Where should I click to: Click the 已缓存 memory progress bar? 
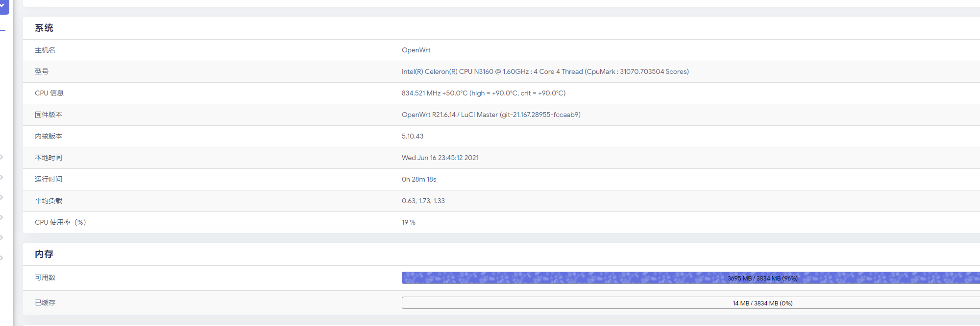tap(691, 303)
